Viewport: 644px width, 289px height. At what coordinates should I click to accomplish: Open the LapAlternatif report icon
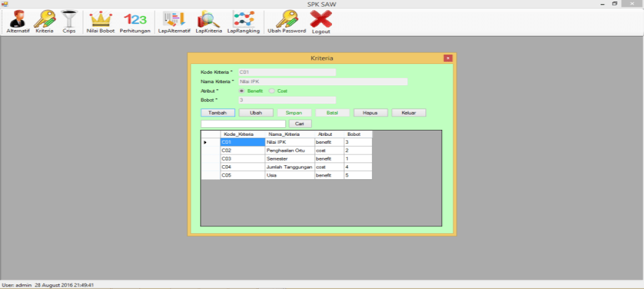click(x=174, y=19)
